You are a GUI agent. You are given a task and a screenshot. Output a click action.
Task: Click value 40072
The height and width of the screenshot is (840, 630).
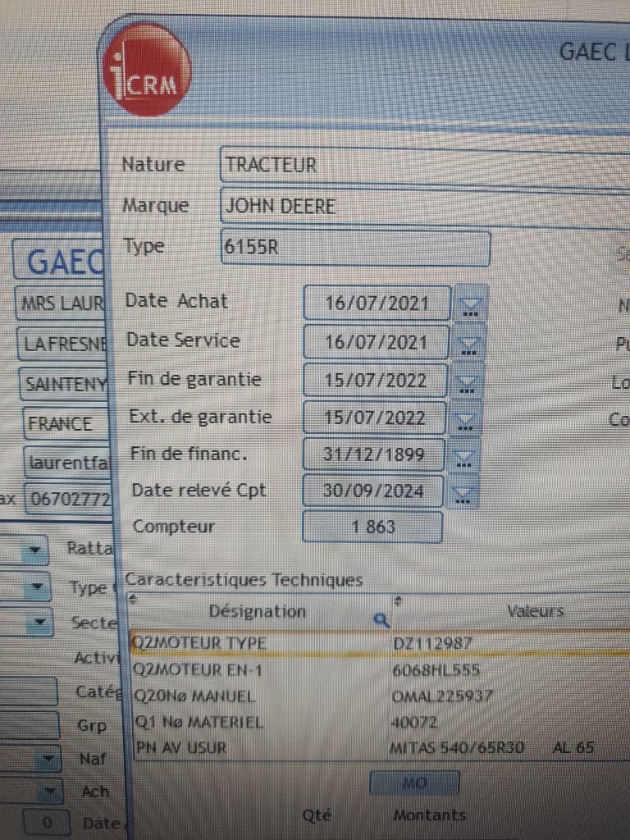414,722
